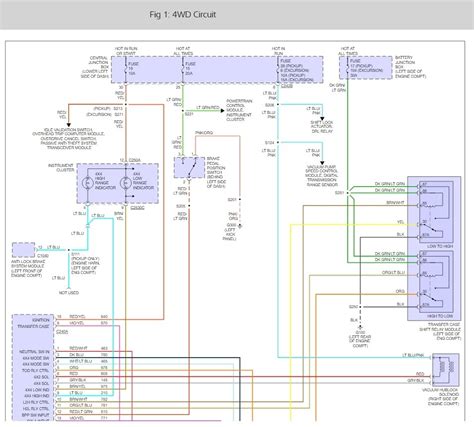Screen dimensions: 474x427
Task: Select Fuse 19 in the central junction box
Action: click(129, 68)
